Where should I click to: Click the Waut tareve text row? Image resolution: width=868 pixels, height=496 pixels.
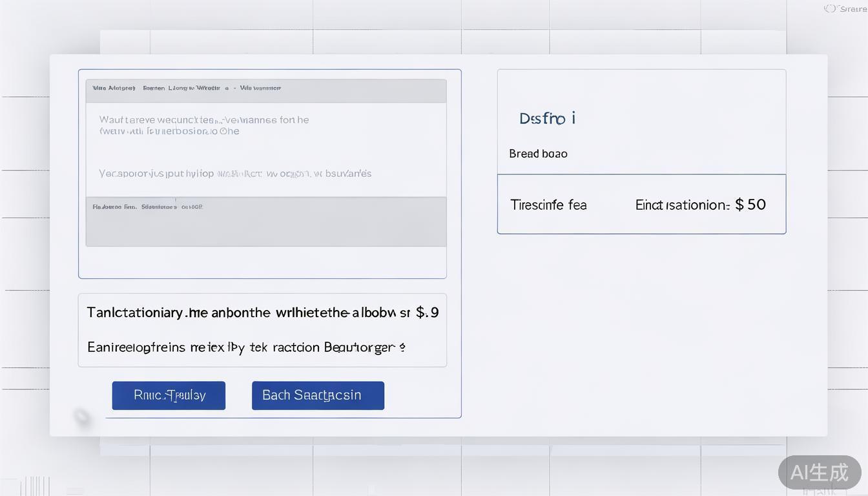click(204, 125)
